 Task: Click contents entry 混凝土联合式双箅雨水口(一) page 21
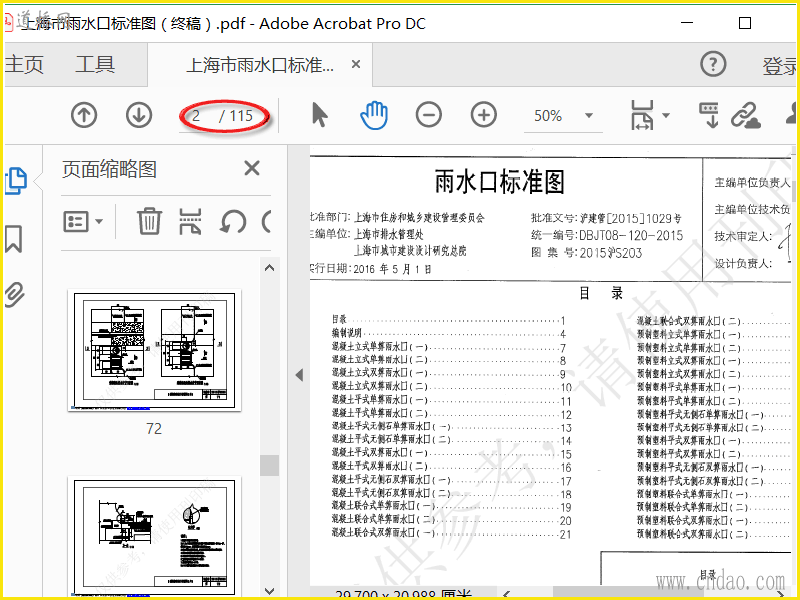[x=452, y=533]
